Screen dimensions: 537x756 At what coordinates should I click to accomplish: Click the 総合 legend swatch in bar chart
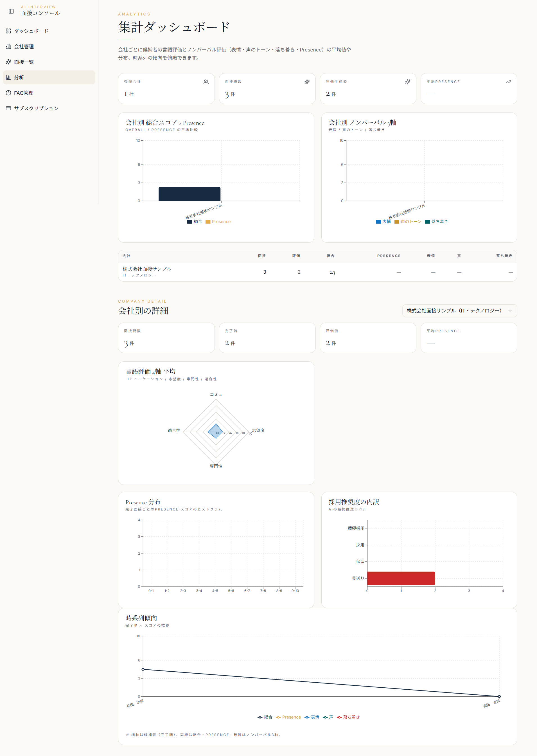(190, 222)
